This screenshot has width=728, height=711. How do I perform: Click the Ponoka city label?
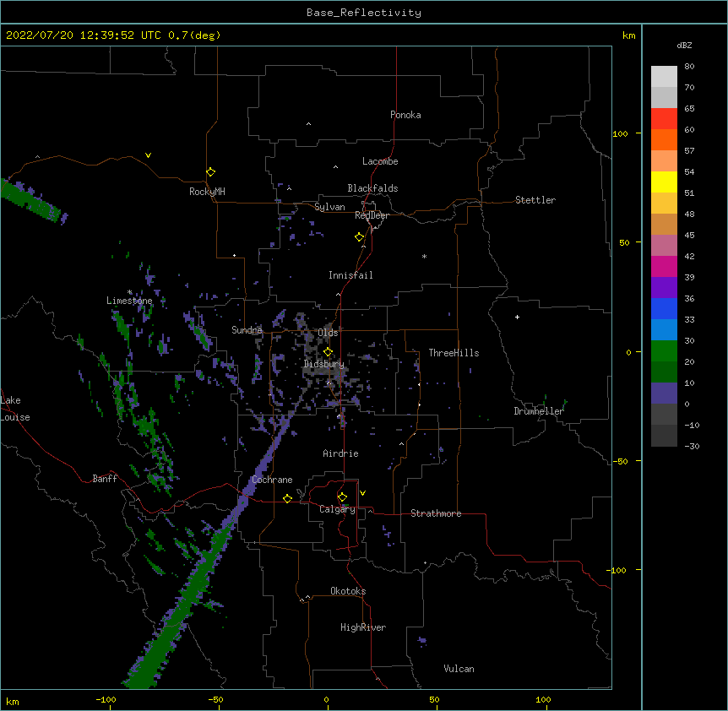(405, 115)
